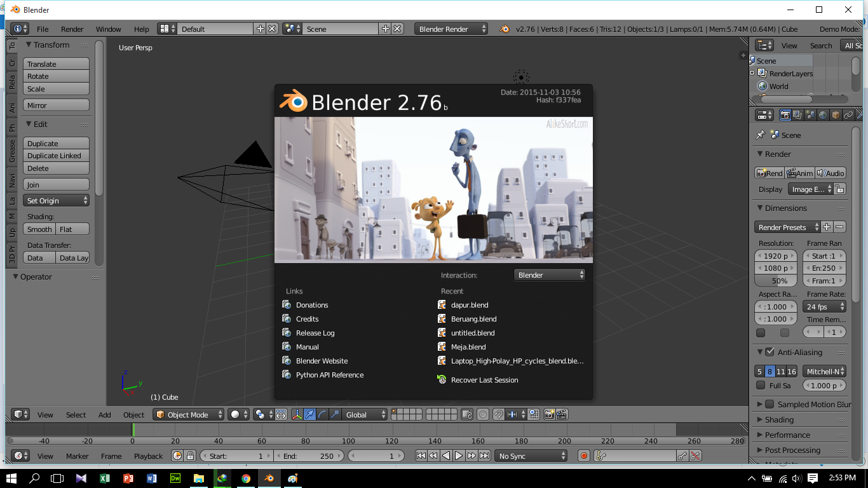The width and height of the screenshot is (868, 488).
Task: Click the jump to first frame button
Action: [421, 456]
